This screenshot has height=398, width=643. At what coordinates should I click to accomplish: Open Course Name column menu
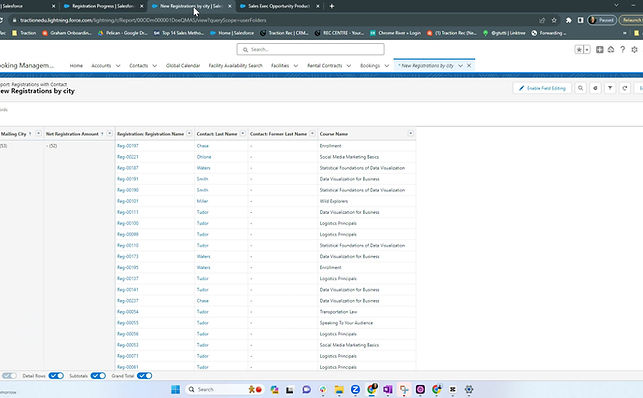410,133
